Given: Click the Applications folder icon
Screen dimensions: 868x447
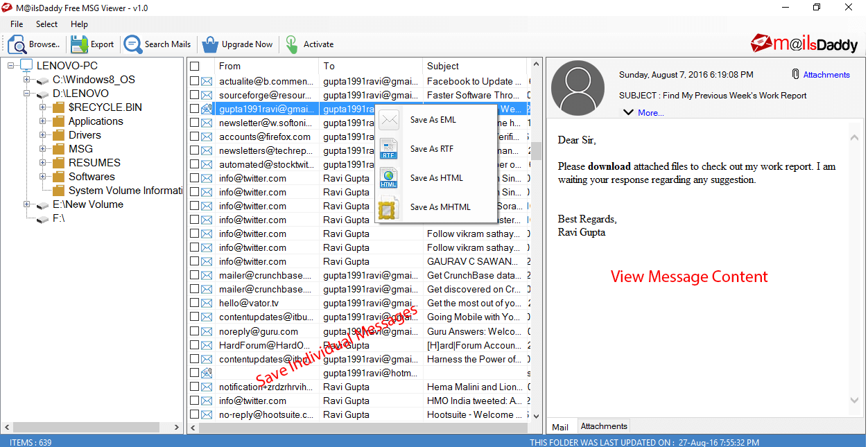Looking at the screenshot, I should pos(58,121).
